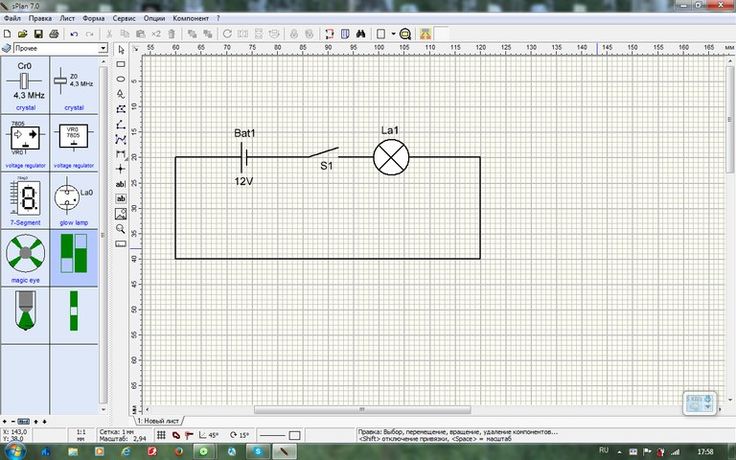Click the zoom magnifier icon in top toolbar
This screenshot has height=460, width=736.
click(x=406, y=34)
